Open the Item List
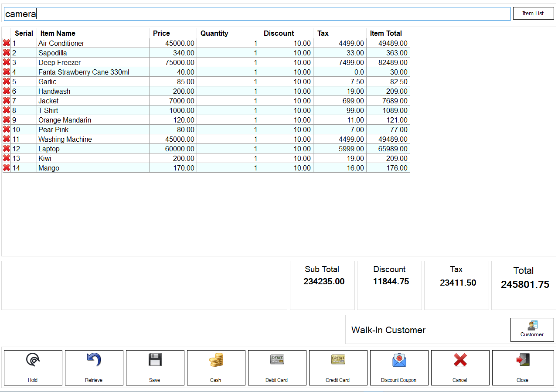The image size is (558, 392). [533, 14]
